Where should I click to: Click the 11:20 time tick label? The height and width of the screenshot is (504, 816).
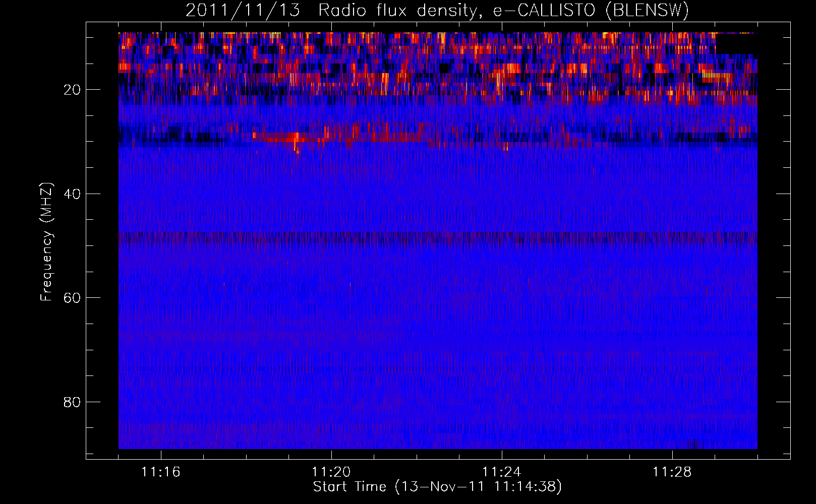[x=331, y=472]
